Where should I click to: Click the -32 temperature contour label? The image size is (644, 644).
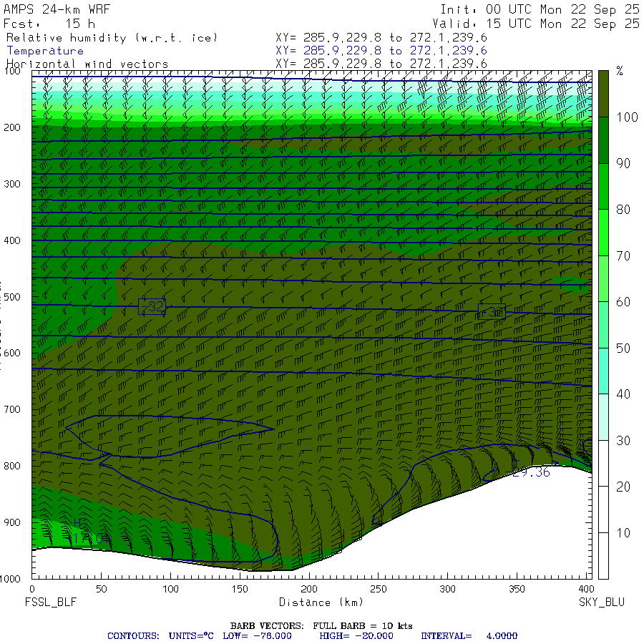coord(152,306)
